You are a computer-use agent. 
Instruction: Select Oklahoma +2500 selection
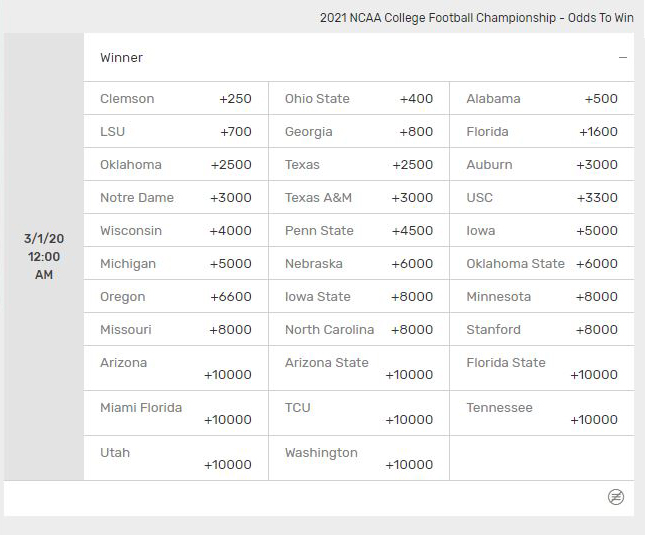(x=176, y=165)
